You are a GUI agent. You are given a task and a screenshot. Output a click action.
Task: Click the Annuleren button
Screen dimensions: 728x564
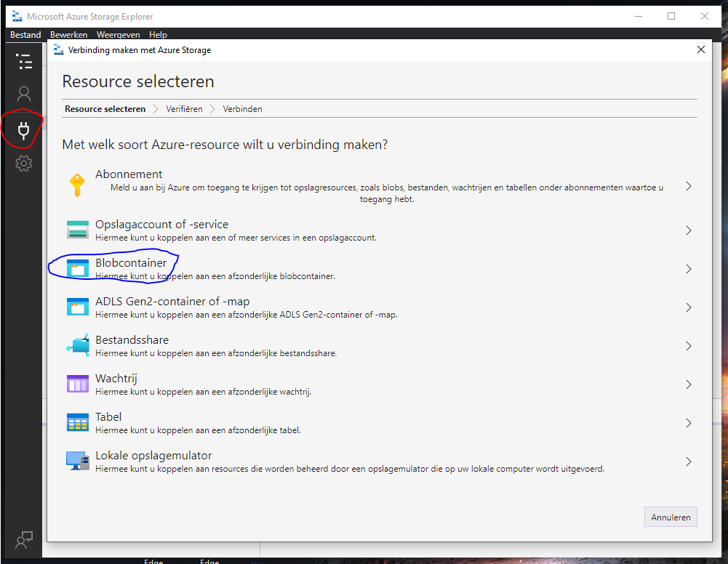(671, 517)
